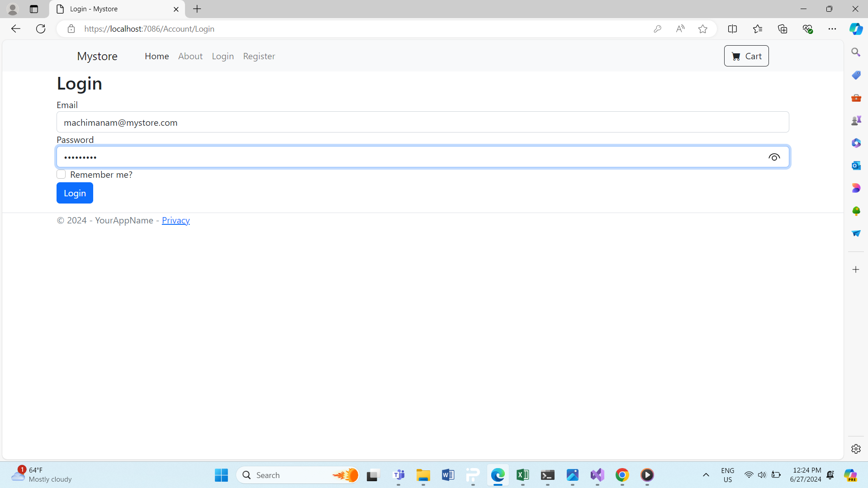Viewport: 868px width, 488px height.
Task: Submit the blue Login button
Action: click(75, 193)
